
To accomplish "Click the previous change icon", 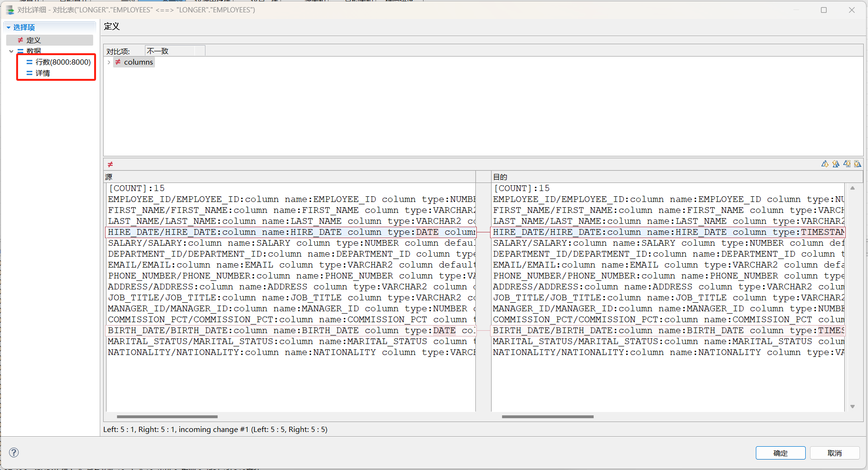I will pyautogui.click(x=858, y=164).
